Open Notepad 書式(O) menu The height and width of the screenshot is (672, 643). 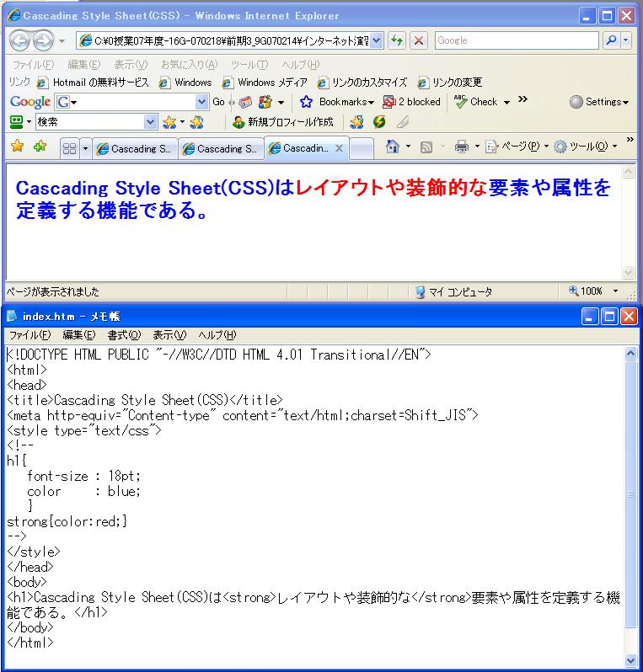pyautogui.click(x=124, y=334)
